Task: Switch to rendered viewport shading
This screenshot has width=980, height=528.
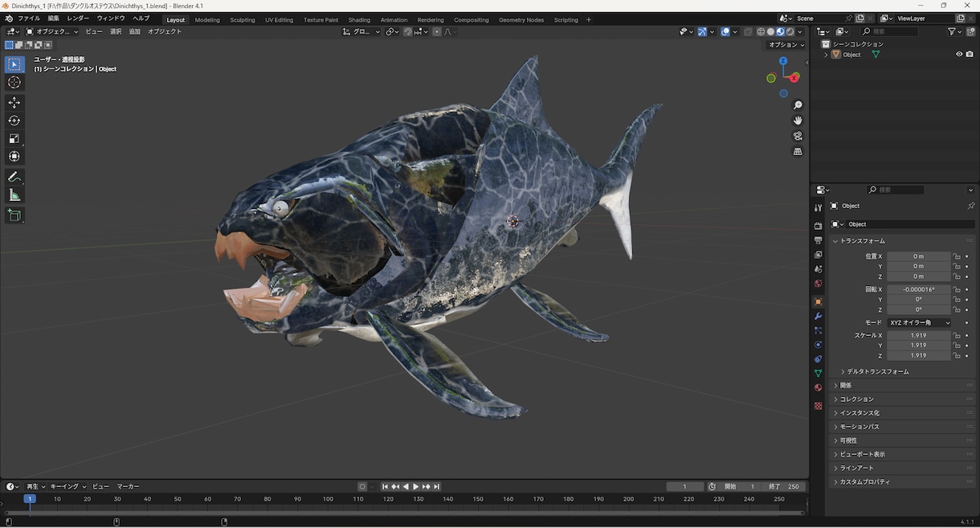Action: (x=790, y=31)
